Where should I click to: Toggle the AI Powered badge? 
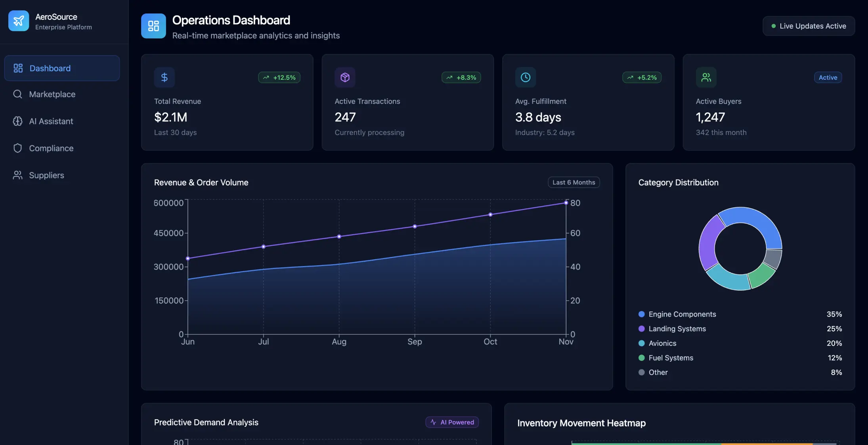click(x=452, y=422)
